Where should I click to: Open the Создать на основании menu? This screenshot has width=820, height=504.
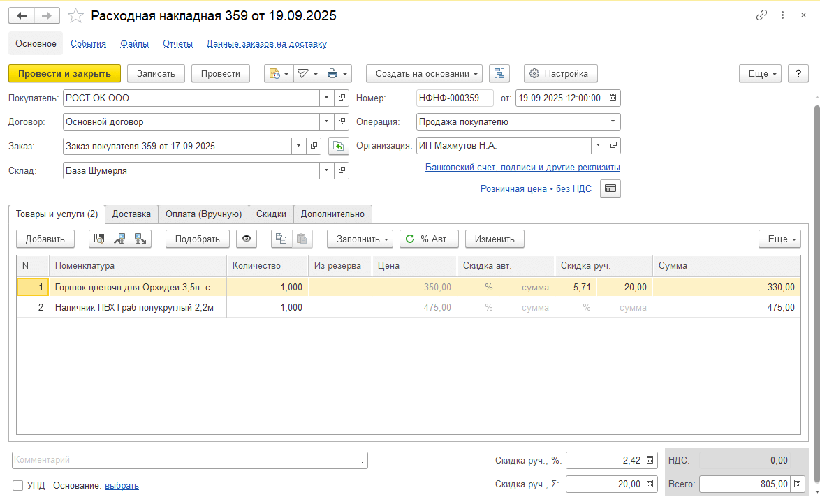(x=424, y=73)
